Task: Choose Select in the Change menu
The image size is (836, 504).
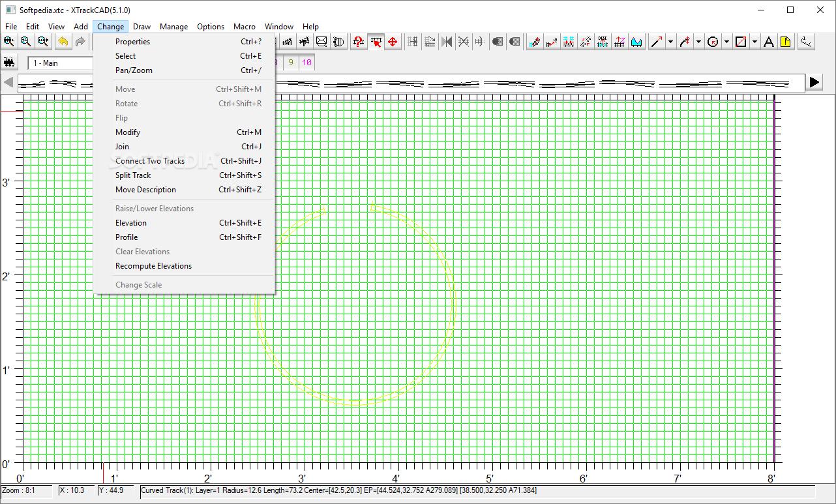Action: 184,56
